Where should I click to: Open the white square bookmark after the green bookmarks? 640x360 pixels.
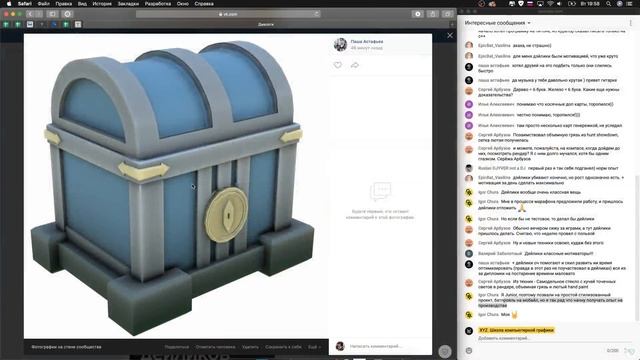click(30, 24)
